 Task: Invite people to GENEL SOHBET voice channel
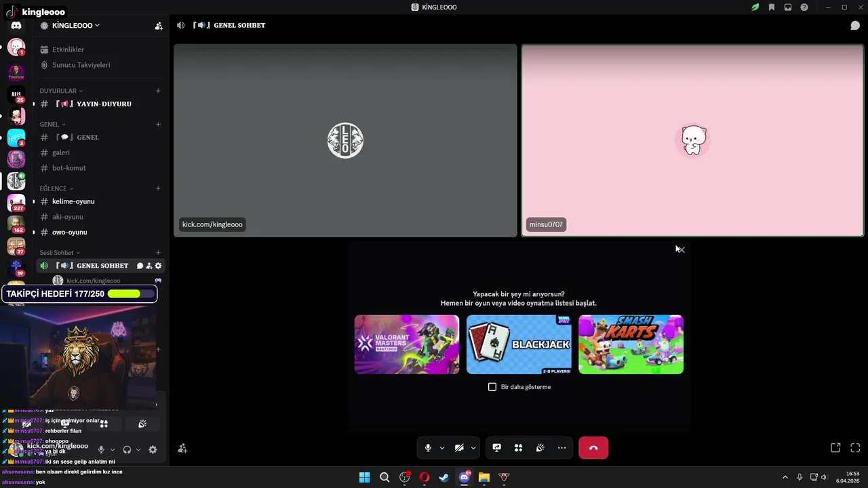tap(149, 266)
